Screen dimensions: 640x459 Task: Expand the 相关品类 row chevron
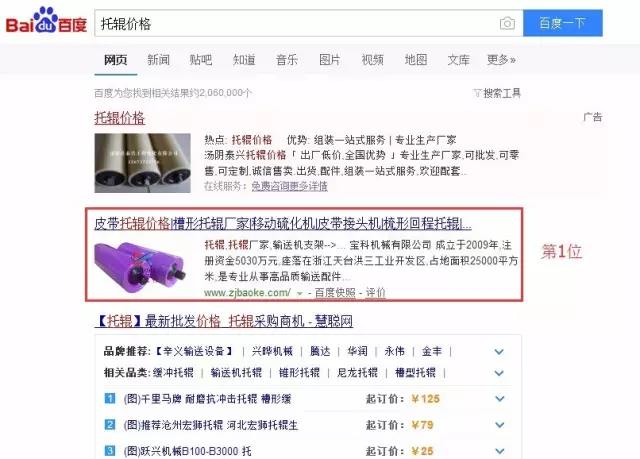[x=499, y=373]
